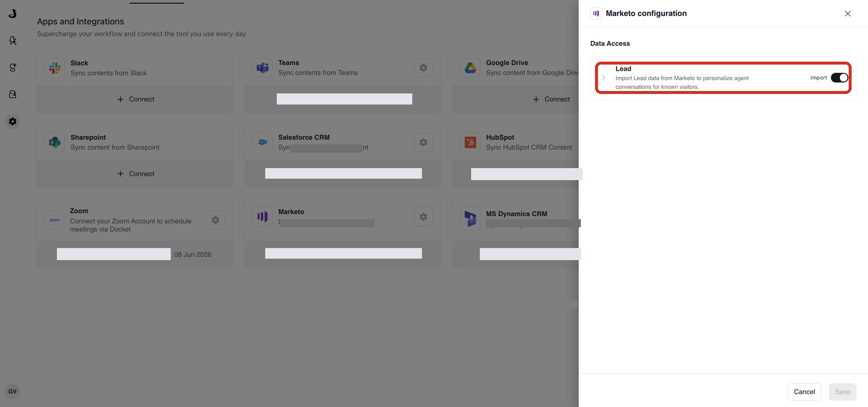Open Zoom integration settings gear
The image size is (868, 407).
[216, 220]
